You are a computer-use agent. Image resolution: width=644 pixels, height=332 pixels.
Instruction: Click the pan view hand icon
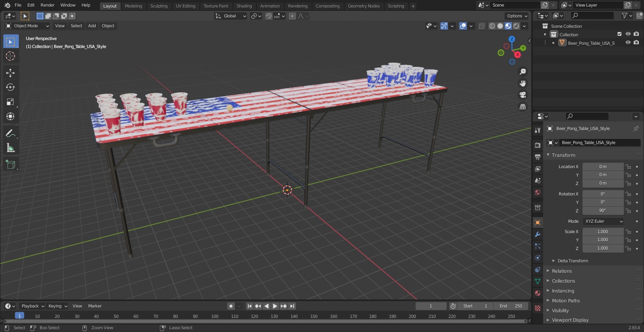[523, 83]
